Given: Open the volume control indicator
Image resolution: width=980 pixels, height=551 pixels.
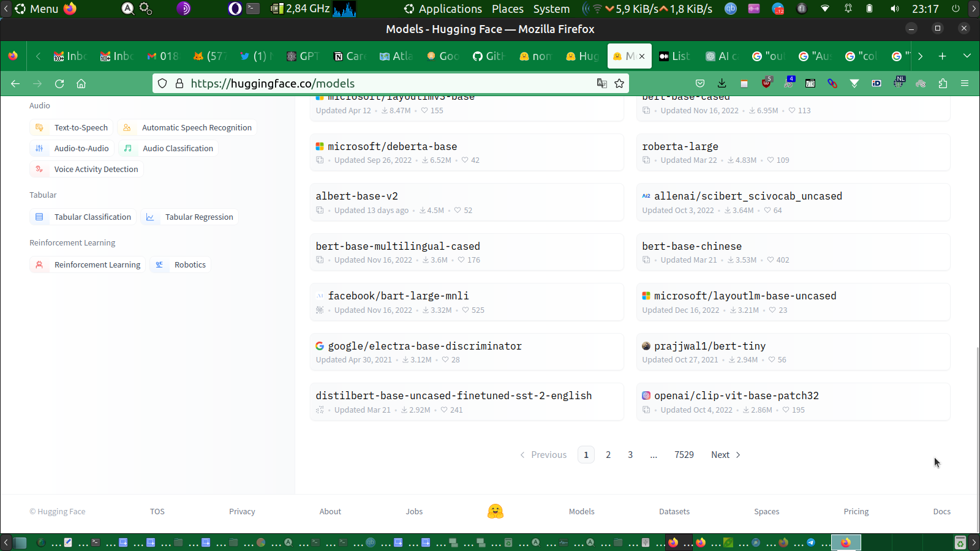Looking at the screenshot, I should [895, 9].
